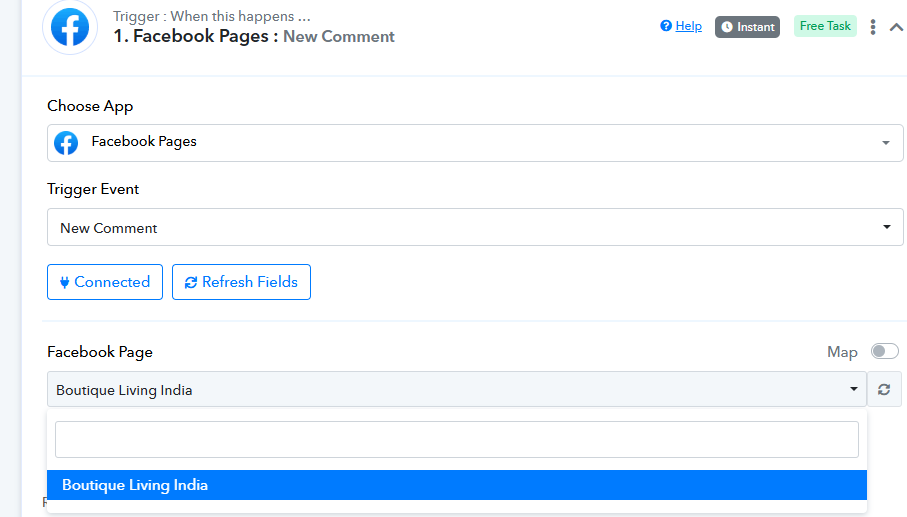Click the Facebook Pages logo in trigger header
This screenshot has height=517, width=907.
click(x=70, y=28)
